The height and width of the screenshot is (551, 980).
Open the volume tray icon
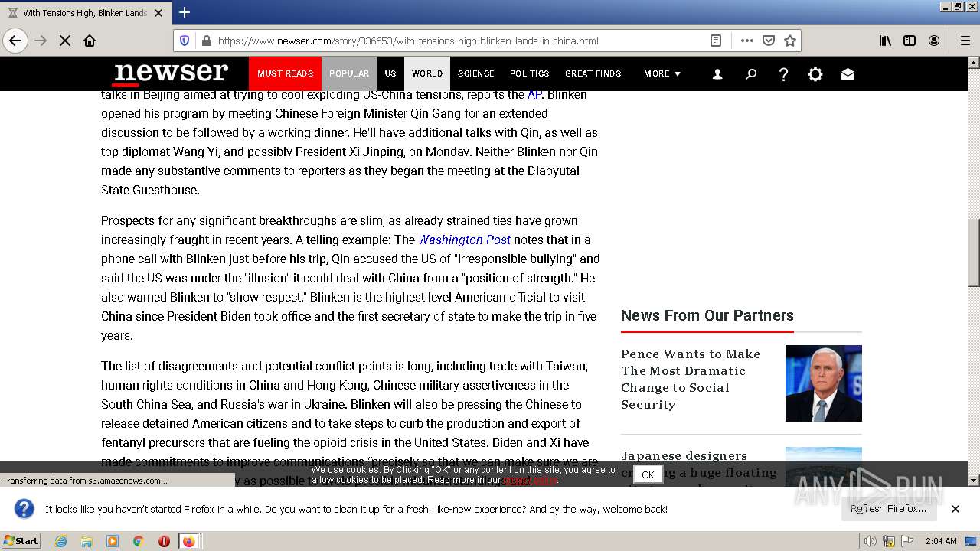(871, 541)
